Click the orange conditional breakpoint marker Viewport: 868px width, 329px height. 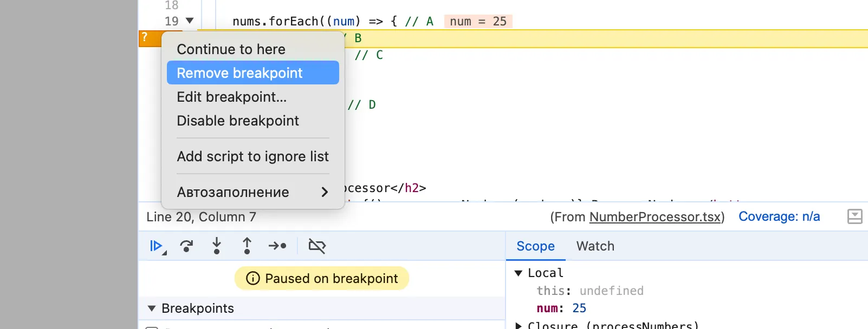tap(150, 38)
